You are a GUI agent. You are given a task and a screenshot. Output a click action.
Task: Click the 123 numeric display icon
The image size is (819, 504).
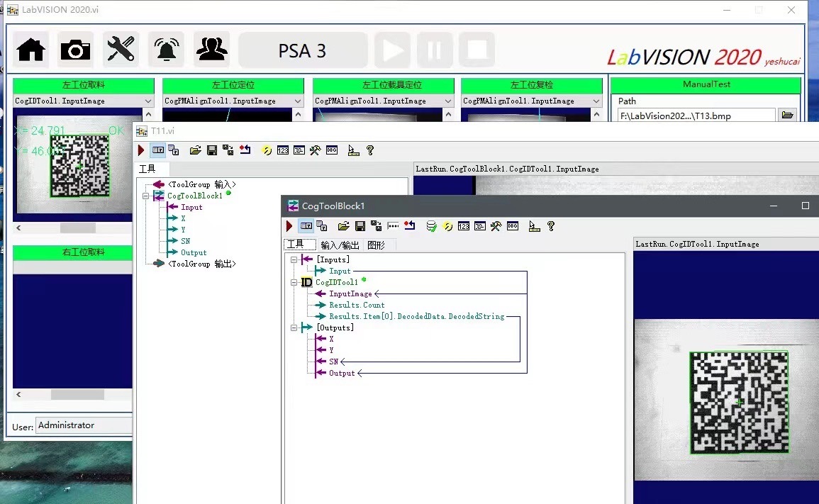(x=463, y=225)
